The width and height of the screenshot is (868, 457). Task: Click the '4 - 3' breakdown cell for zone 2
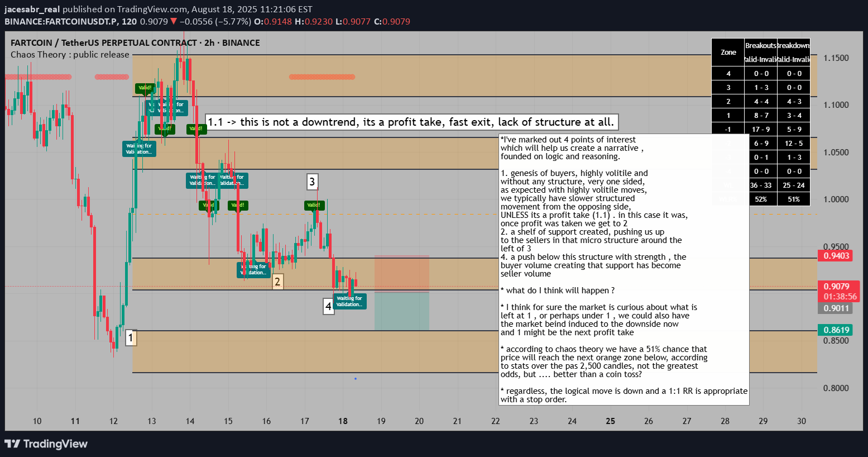(x=794, y=101)
